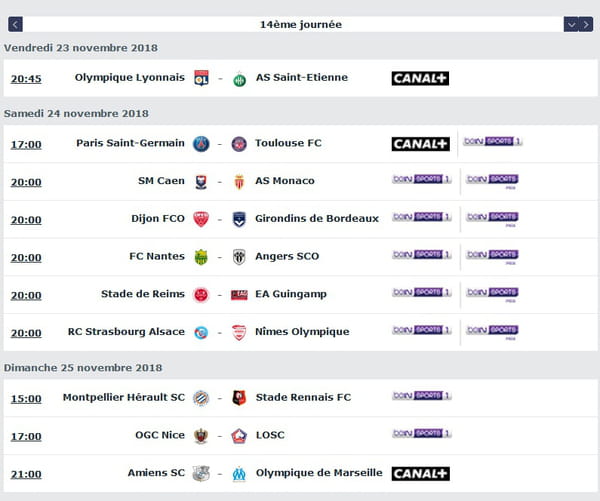Click beIN Sports 1 logo on PSG row

coord(493,141)
